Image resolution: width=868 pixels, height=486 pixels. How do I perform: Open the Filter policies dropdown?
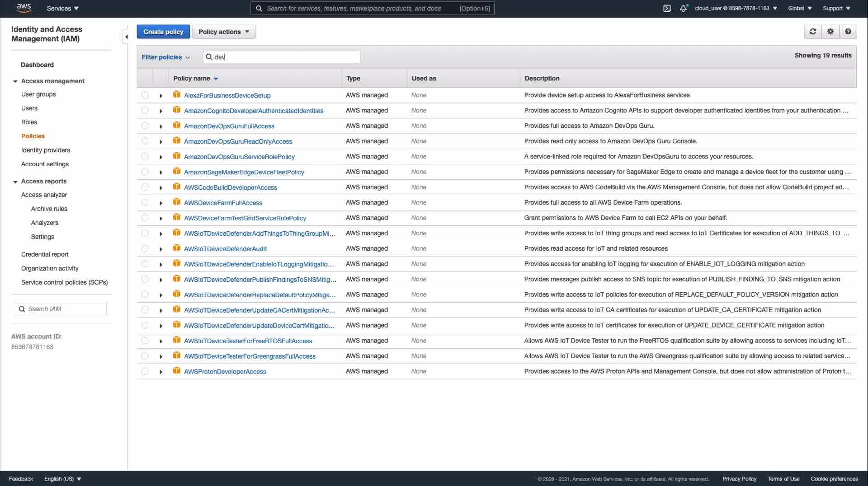(165, 57)
